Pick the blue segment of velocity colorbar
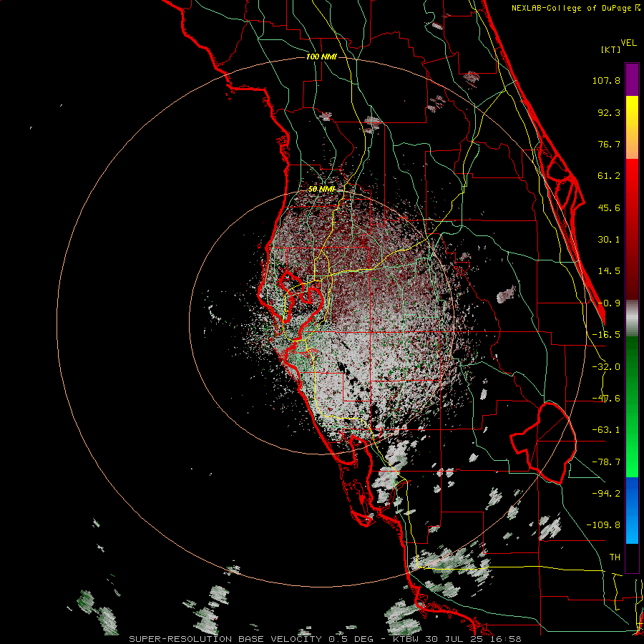644x644 pixels. click(x=632, y=510)
